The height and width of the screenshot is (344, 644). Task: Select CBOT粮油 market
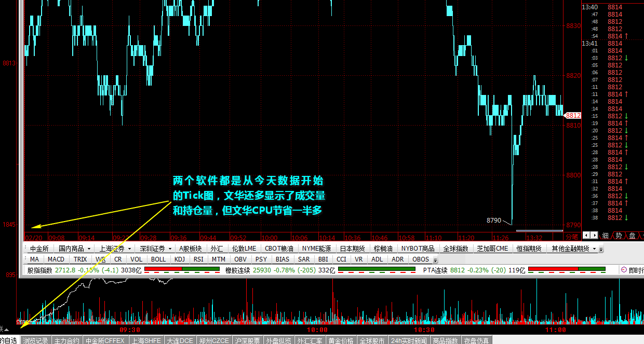(x=279, y=249)
